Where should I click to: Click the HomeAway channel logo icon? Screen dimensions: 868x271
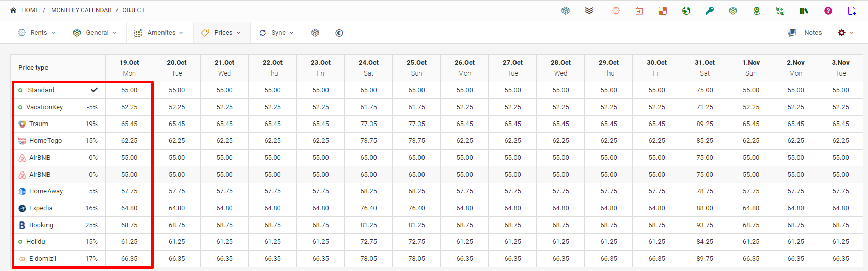point(22,191)
